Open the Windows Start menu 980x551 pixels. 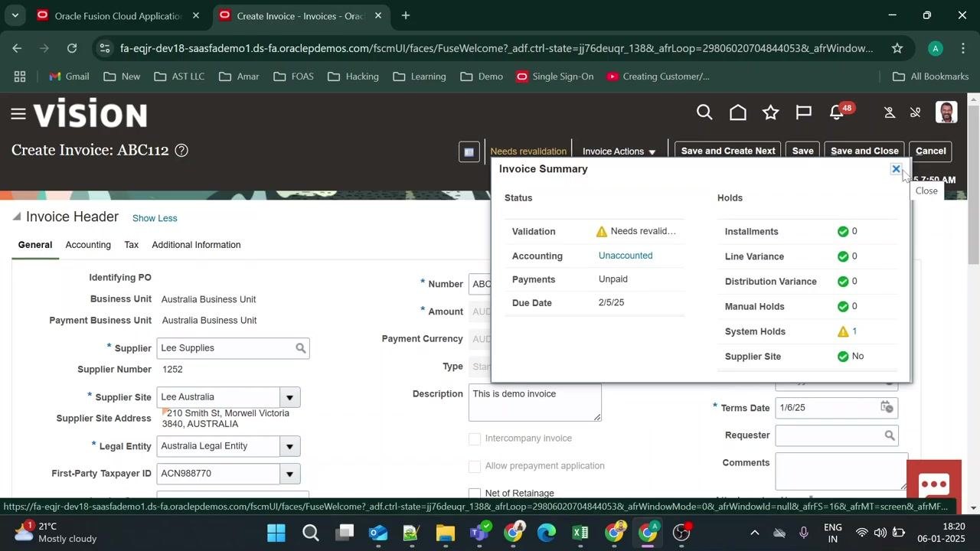tap(276, 533)
